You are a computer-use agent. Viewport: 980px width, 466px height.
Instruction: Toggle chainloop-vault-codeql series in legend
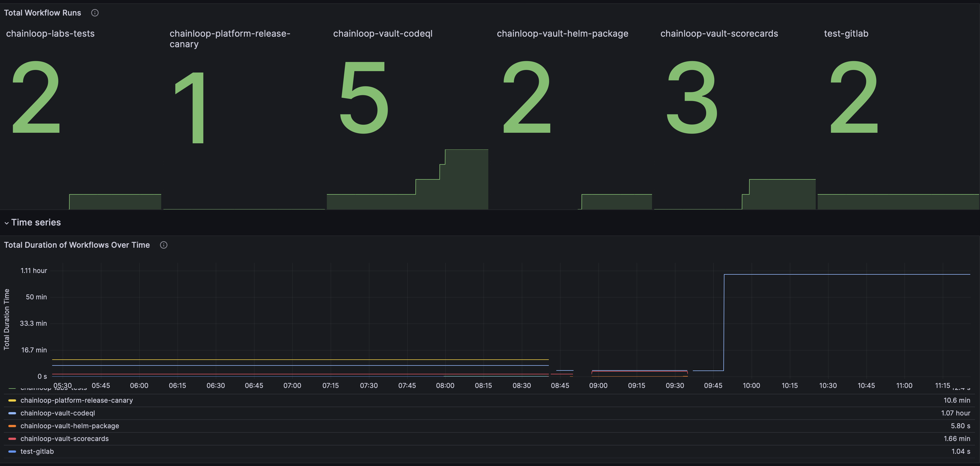[x=57, y=413]
